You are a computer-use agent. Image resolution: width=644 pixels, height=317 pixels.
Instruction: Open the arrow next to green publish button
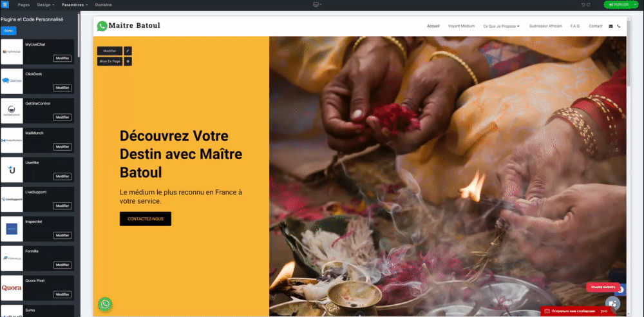pos(636,5)
